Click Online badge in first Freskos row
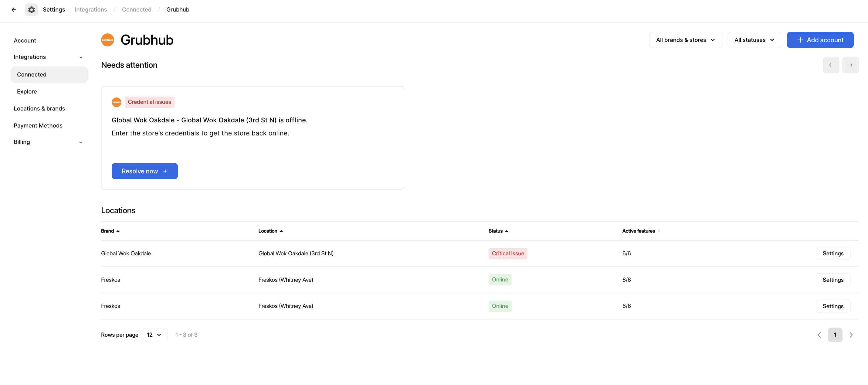 tap(500, 280)
